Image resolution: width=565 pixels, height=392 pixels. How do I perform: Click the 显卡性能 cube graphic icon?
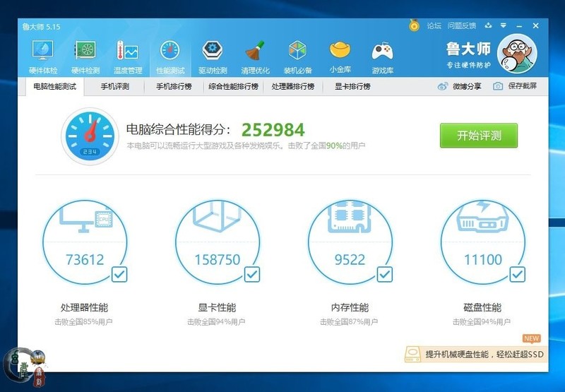point(217,216)
